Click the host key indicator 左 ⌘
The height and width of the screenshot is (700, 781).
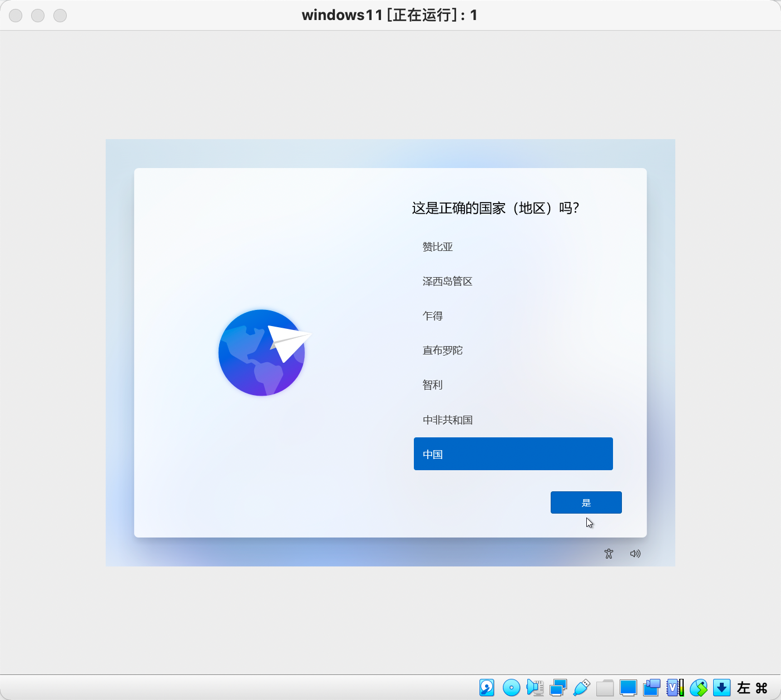[752, 688]
